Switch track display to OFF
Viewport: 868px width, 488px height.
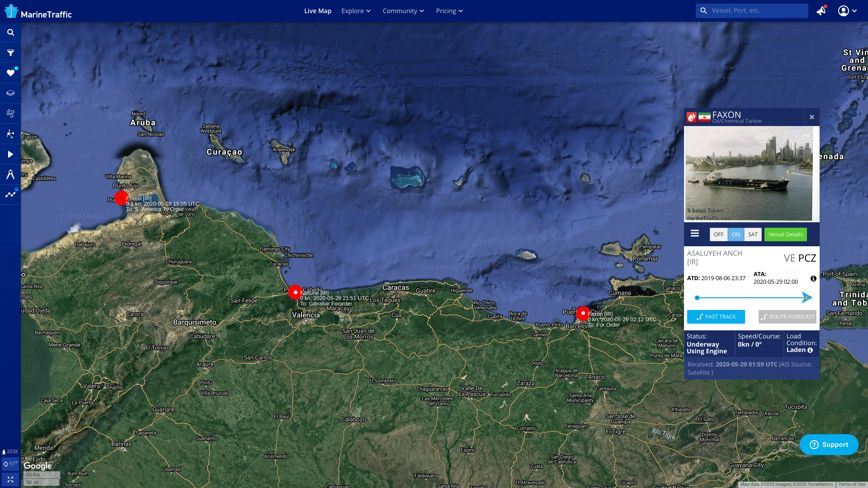click(x=718, y=235)
